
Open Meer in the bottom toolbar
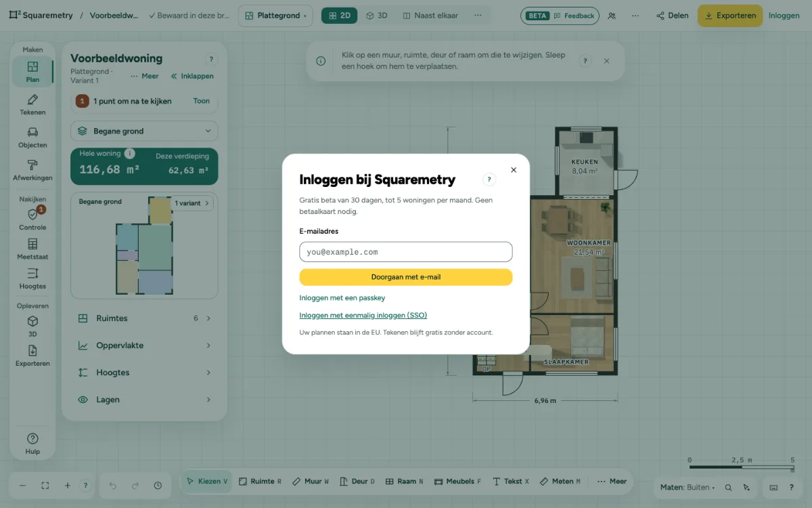pyautogui.click(x=612, y=482)
